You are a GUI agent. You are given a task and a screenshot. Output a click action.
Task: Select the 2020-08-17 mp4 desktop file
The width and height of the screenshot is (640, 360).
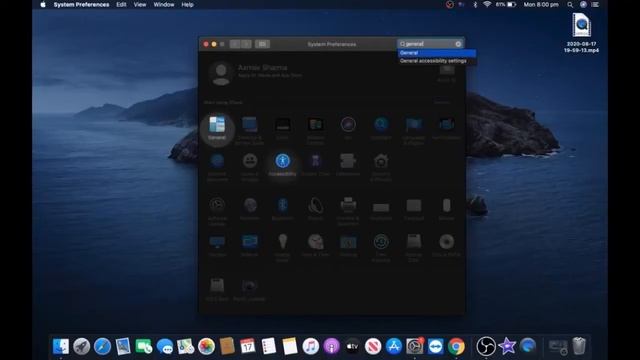tap(581, 33)
